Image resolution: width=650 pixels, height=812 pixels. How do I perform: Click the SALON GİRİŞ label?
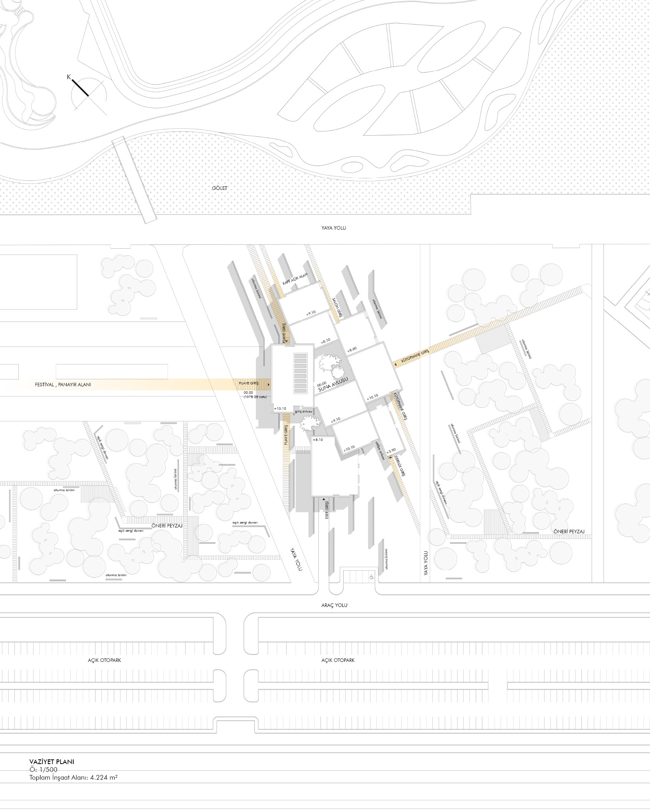(x=337, y=309)
